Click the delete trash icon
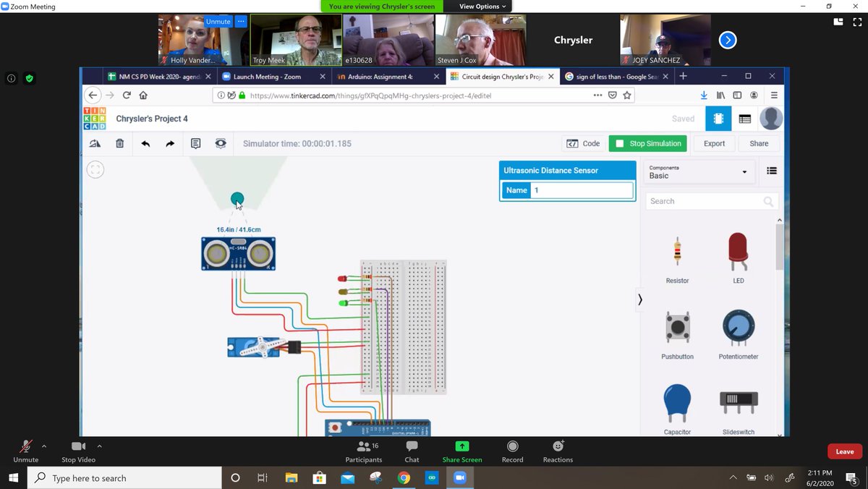The image size is (868, 489). click(x=120, y=144)
